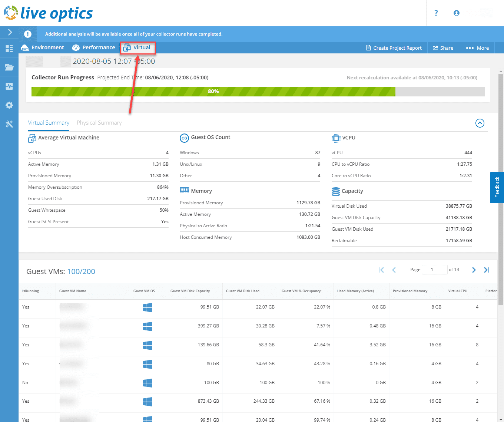Open the projects folder icon in sidebar

pos(9,67)
